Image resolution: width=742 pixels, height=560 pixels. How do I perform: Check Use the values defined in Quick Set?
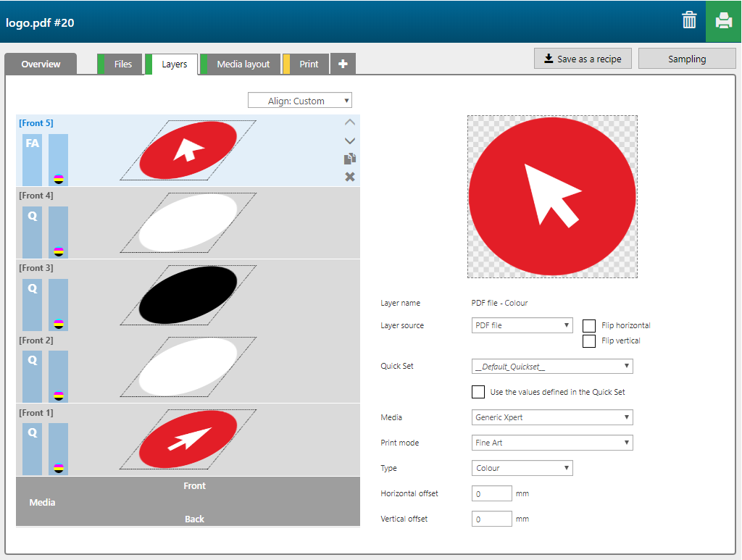(x=478, y=392)
